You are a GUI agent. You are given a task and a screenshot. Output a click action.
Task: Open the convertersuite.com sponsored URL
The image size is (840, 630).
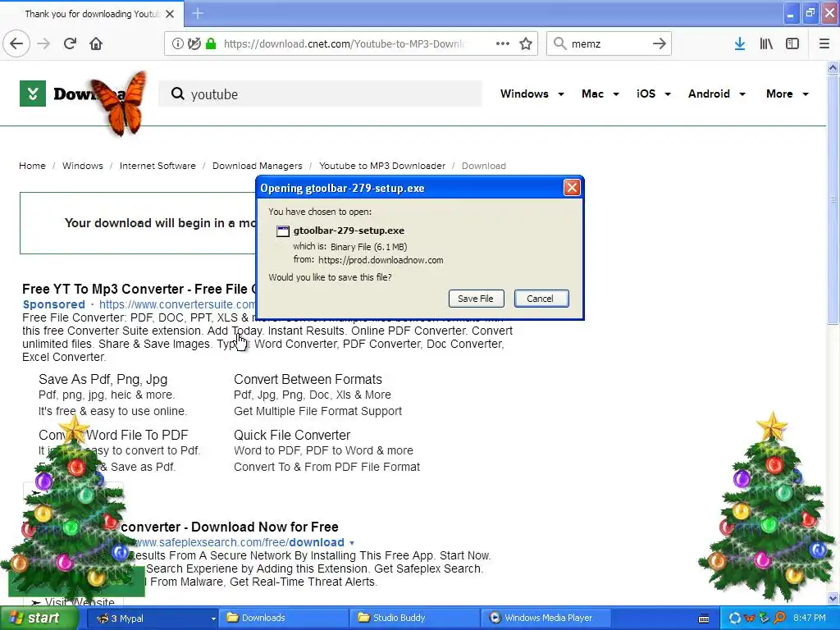[x=177, y=304]
